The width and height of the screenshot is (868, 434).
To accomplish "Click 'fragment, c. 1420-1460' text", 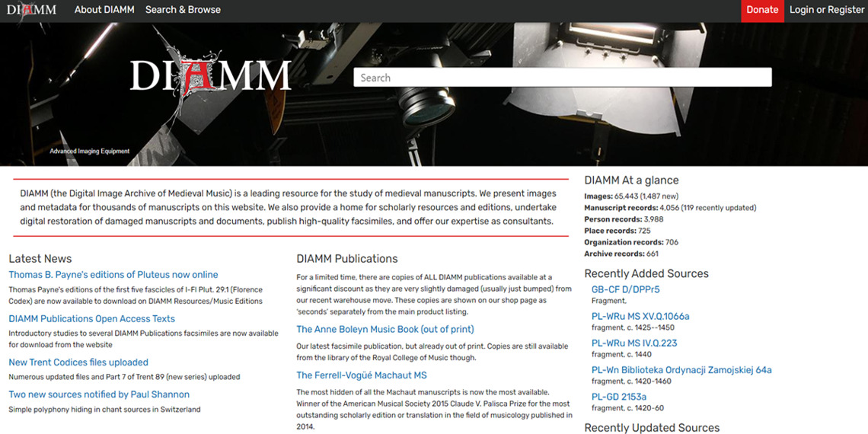I will tap(631, 381).
